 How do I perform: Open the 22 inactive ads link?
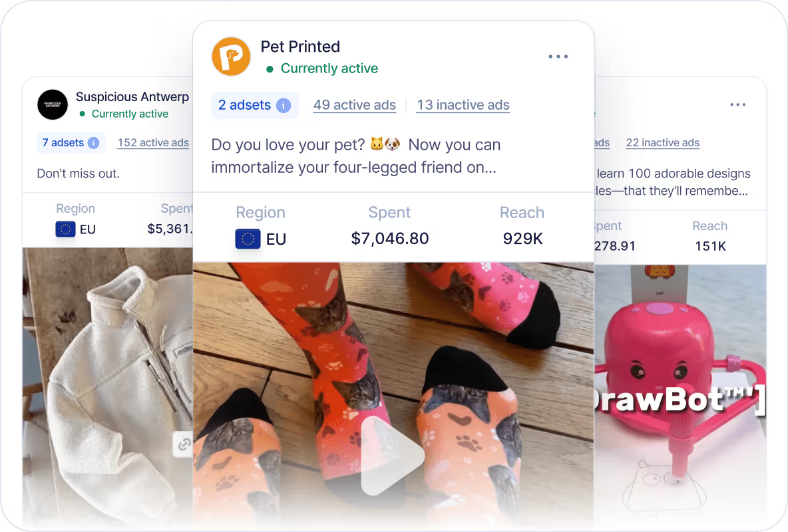pyautogui.click(x=663, y=143)
